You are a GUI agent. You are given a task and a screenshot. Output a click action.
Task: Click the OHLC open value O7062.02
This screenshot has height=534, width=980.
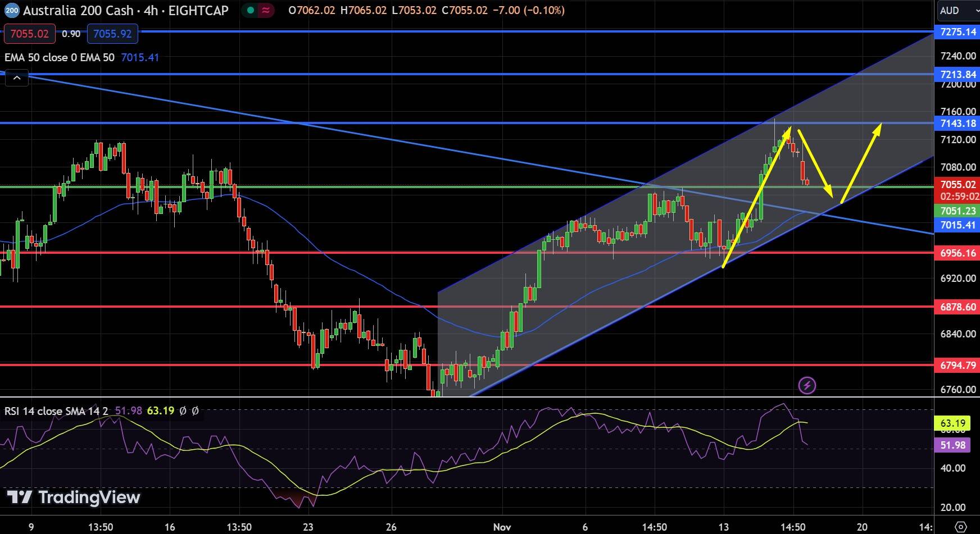pos(312,10)
